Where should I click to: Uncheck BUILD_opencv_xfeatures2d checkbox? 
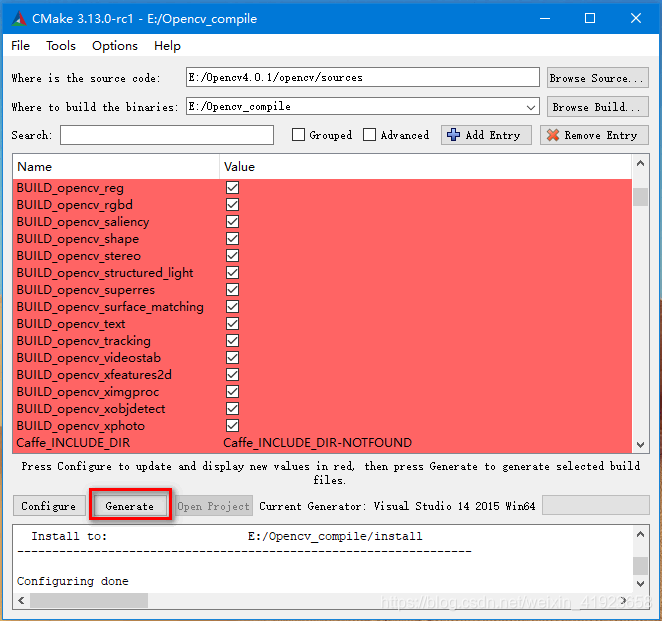232,374
